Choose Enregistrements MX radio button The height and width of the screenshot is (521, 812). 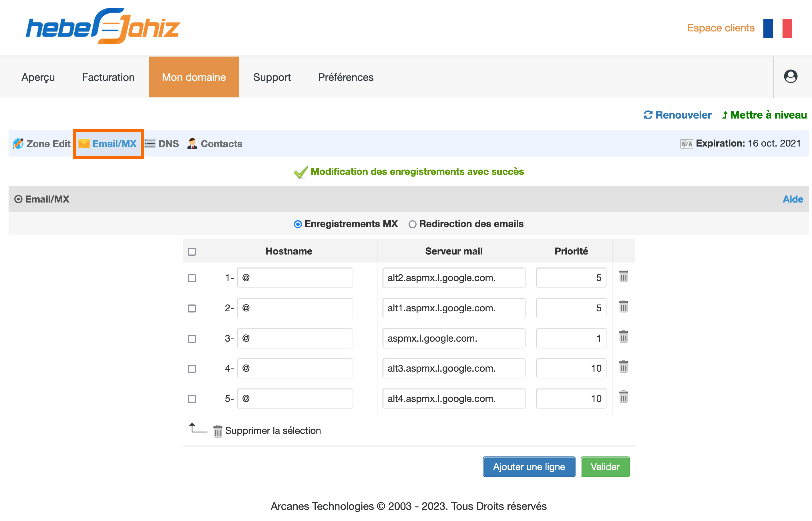click(298, 224)
